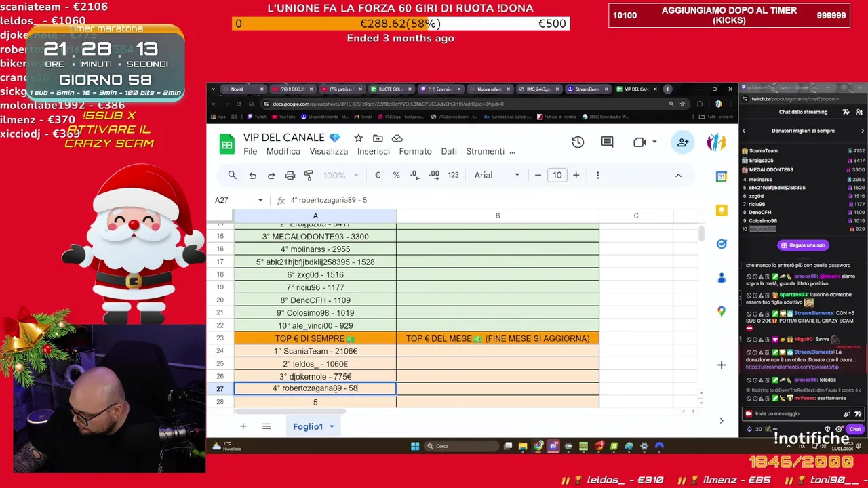Show previous leaderboard in Twitch chat
The image size is (868, 488).
pyautogui.click(x=744, y=131)
